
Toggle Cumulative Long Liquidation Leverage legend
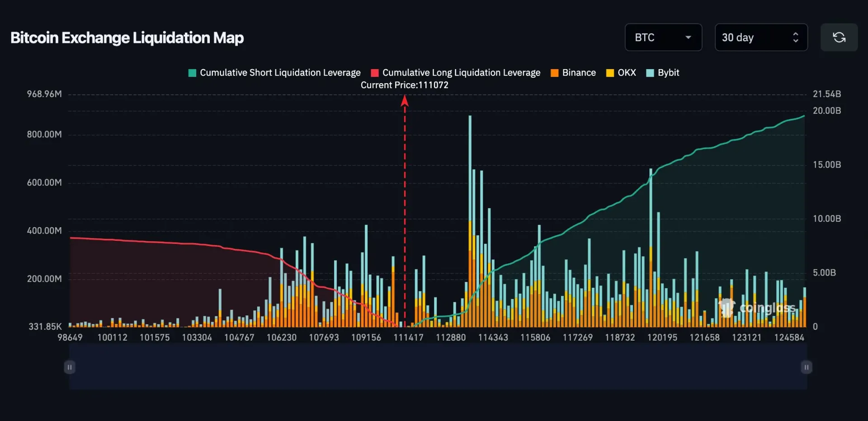(x=461, y=73)
